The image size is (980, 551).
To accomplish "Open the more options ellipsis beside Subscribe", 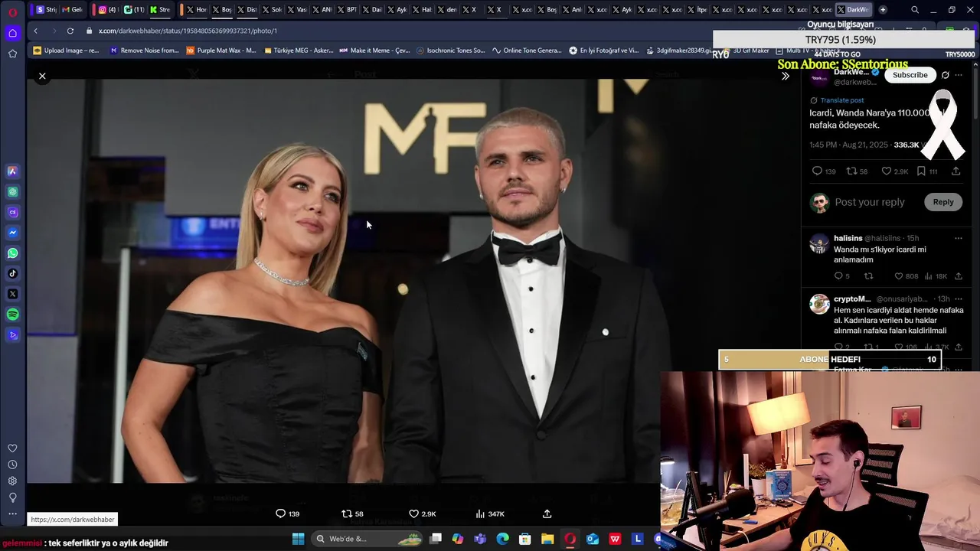I will (x=959, y=75).
